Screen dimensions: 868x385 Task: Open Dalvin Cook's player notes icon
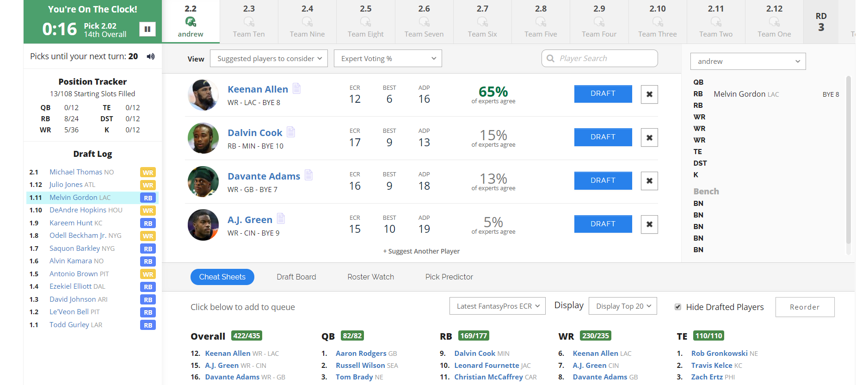(291, 132)
